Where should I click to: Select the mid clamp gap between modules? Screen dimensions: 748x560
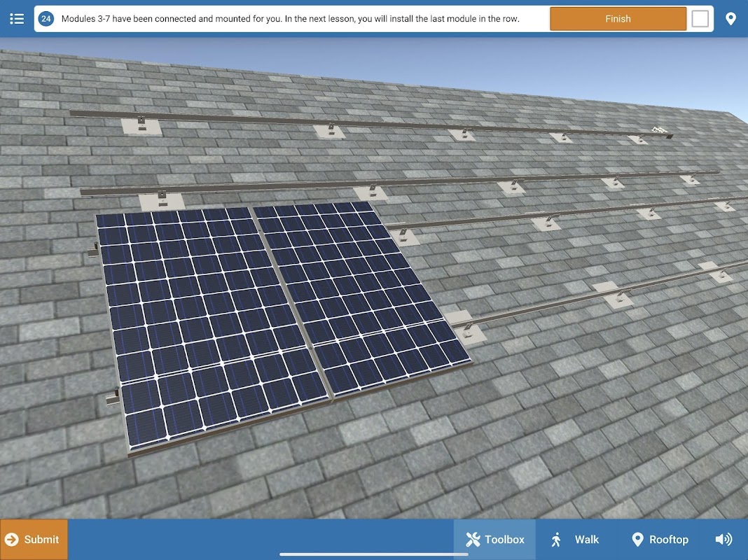coord(290,302)
